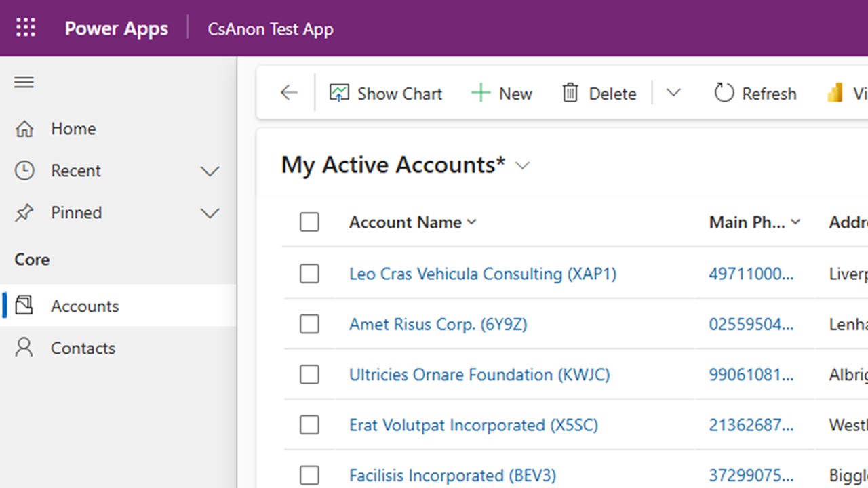Click the Recent clock icon
This screenshot has width=868, height=488.
tap(24, 171)
